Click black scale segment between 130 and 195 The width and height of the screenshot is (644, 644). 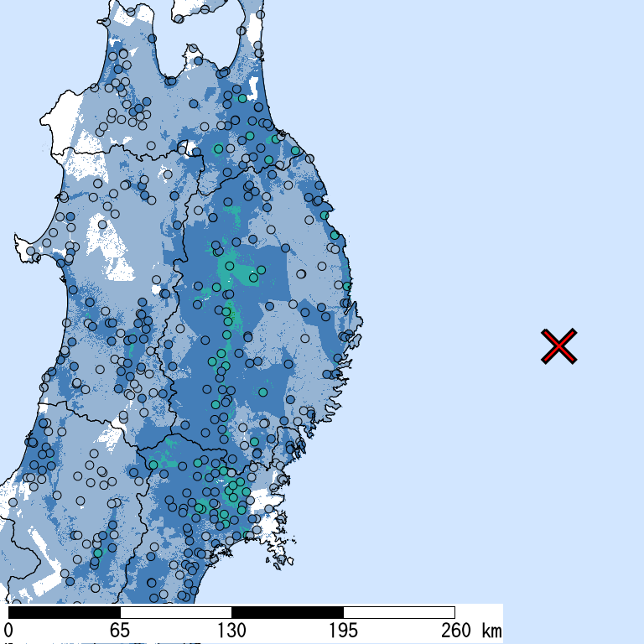(287, 612)
